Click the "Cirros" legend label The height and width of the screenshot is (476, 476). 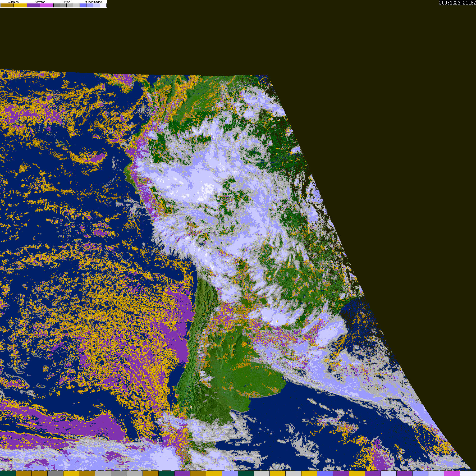tap(66, 2)
